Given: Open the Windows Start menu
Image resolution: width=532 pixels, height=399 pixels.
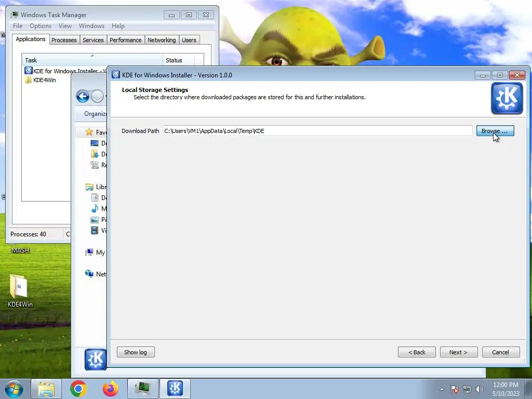Looking at the screenshot, I should click(14, 389).
